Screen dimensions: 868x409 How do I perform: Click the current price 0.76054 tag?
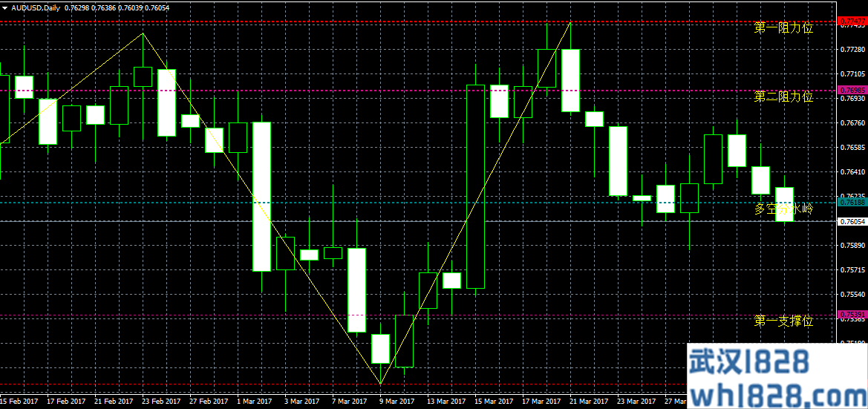(x=852, y=221)
